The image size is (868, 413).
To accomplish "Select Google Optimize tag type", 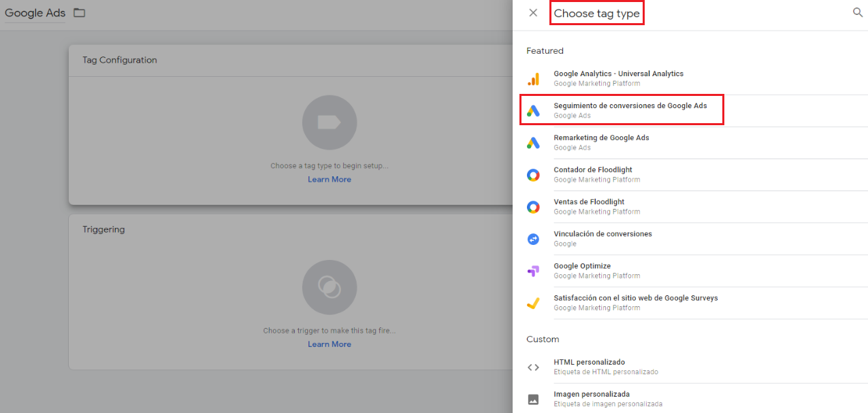I will tap(690, 271).
